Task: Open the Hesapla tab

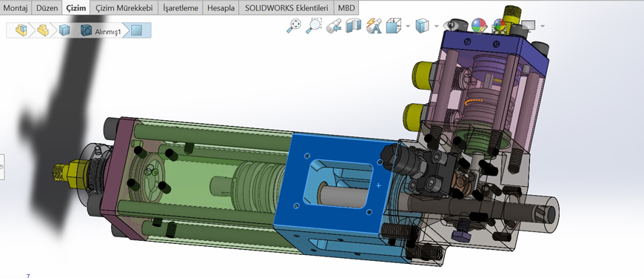Action: 221,8
